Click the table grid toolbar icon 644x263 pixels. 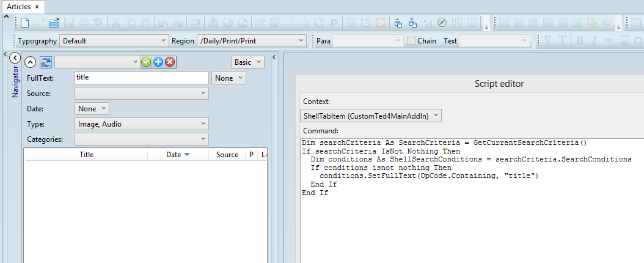(x=635, y=23)
